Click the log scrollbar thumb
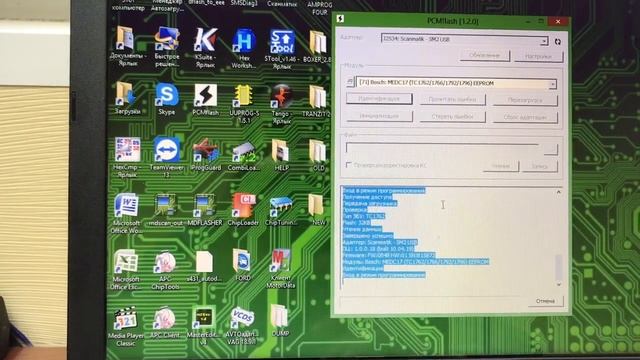 tap(559, 267)
